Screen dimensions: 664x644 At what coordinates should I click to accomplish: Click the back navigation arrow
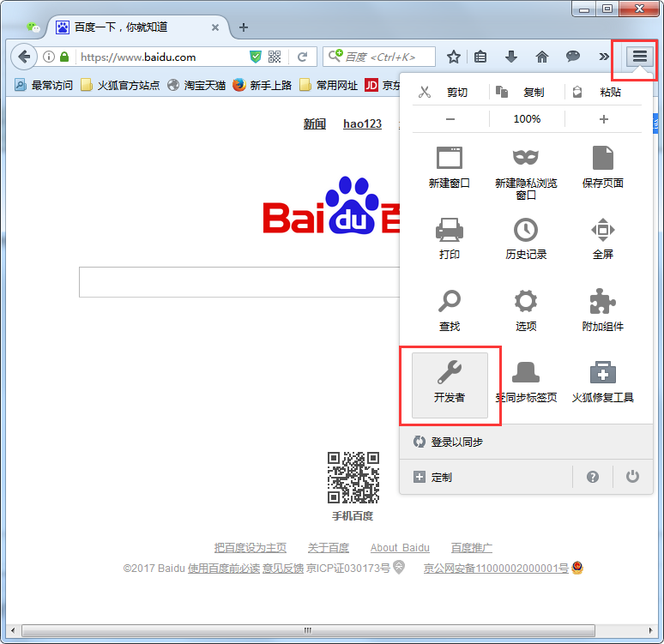[x=24, y=57]
